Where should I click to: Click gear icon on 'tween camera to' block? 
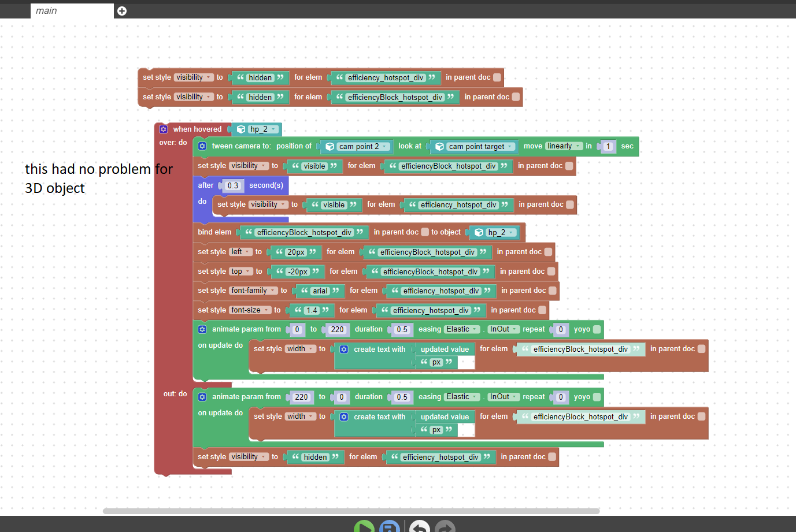202,146
